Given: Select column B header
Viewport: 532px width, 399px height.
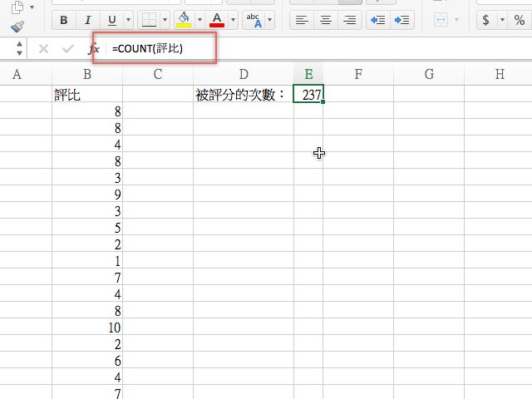Looking at the screenshot, I should pyautogui.click(x=87, y=74).
